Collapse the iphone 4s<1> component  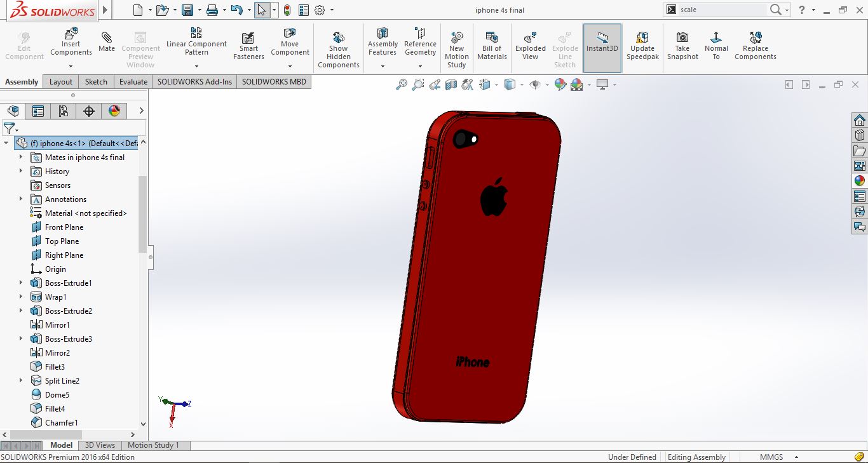6,143
